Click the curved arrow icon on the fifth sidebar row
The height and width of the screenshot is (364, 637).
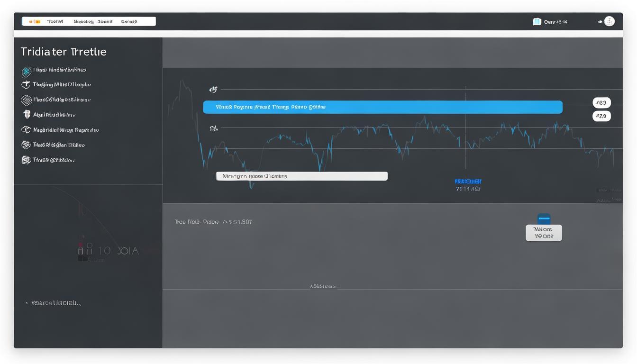point(26,130)
